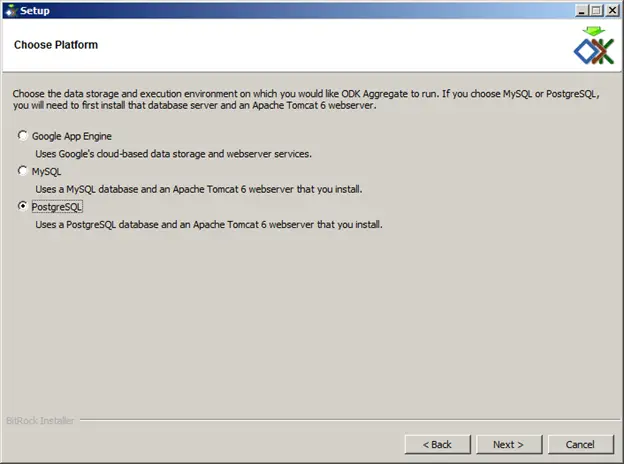Click the Setup title bar text

click(x=35, y=11)
